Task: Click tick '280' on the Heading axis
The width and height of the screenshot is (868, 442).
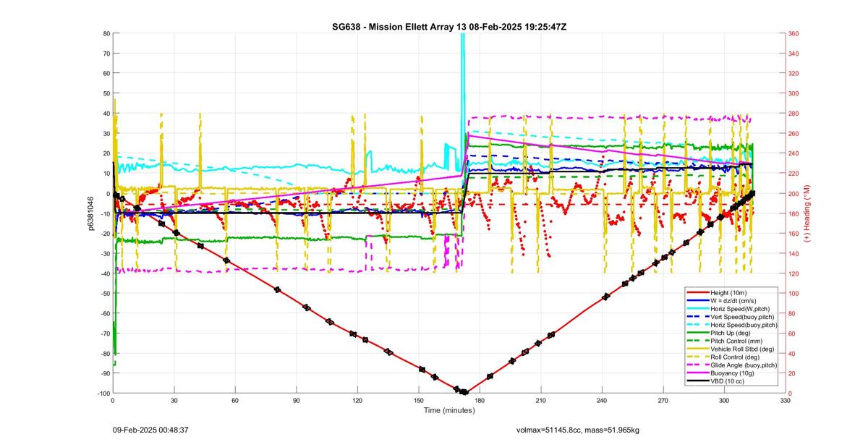Action: [793, 114]
